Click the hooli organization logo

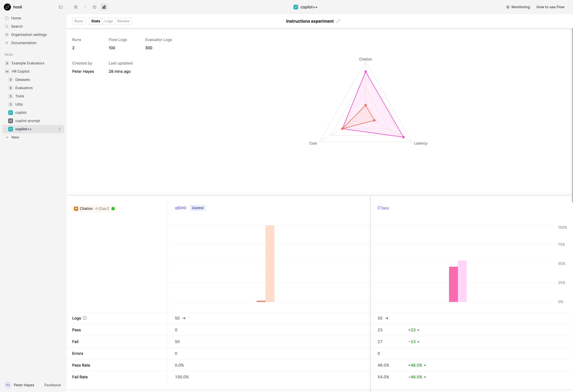[x=7, y=7]
